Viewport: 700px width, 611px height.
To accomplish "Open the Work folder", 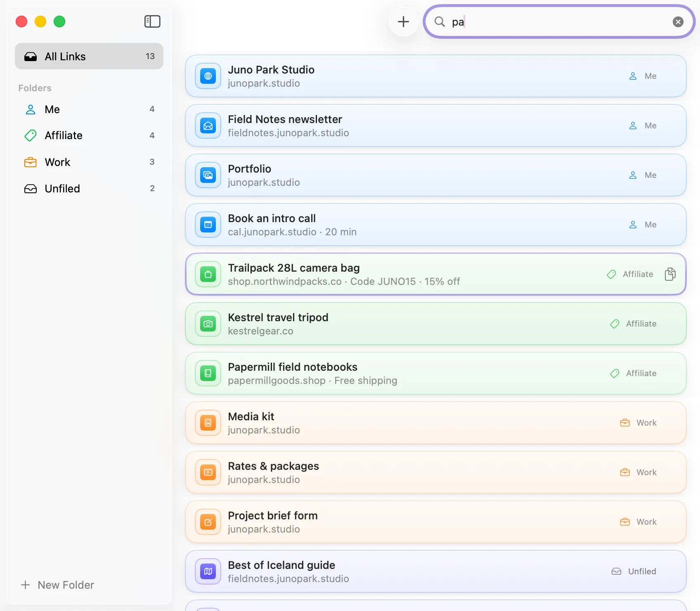I will tap(89, 162).
